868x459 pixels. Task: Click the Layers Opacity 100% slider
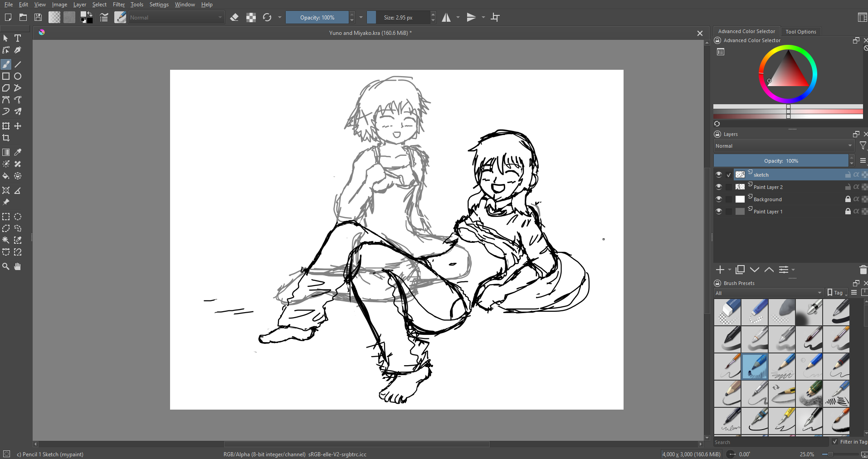[x=781, y=161]
